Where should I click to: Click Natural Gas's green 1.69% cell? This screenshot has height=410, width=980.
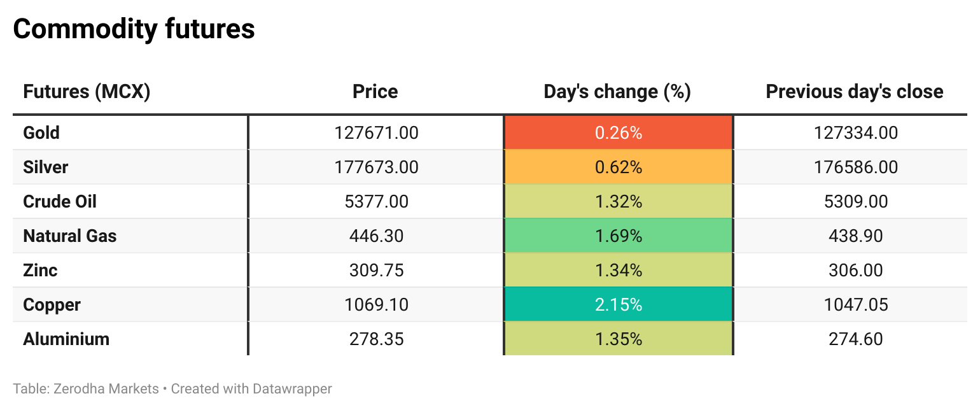[618, 236]
